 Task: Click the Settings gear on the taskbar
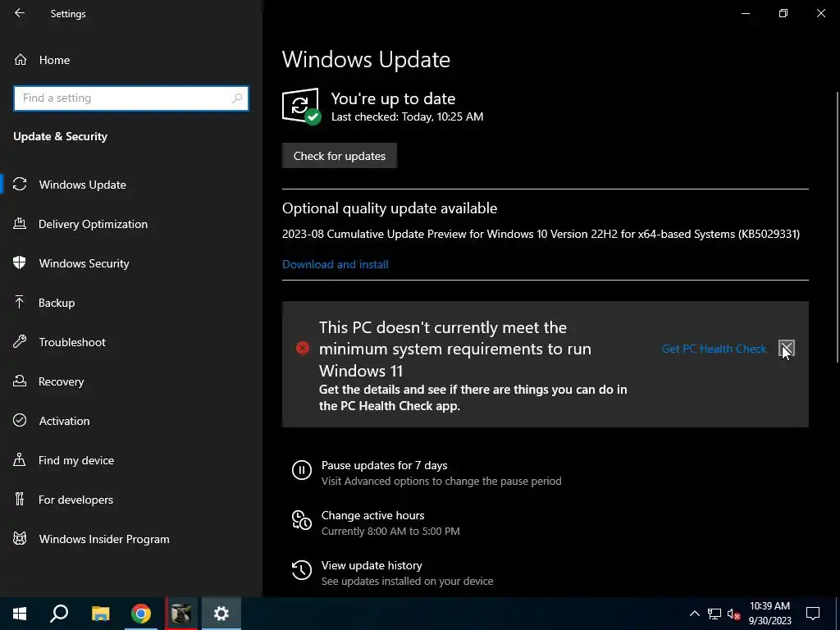(x=221, y=614)
